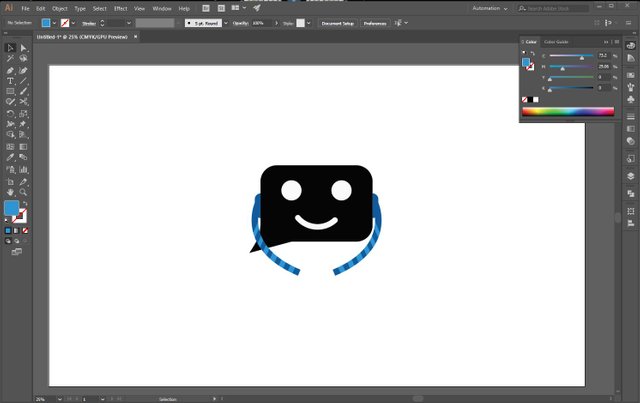Swap fill and stroke in Color panel

[x=533, y=53]
